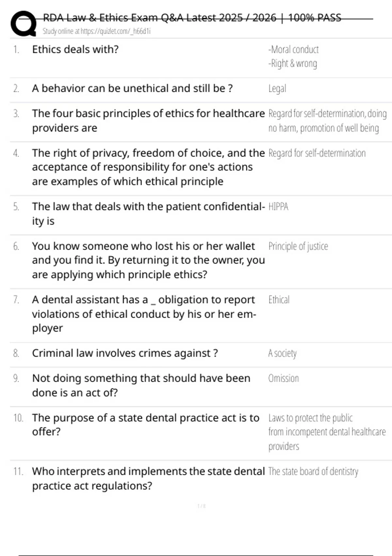Open the quizlet.com study online link

(x=96, y=31)
